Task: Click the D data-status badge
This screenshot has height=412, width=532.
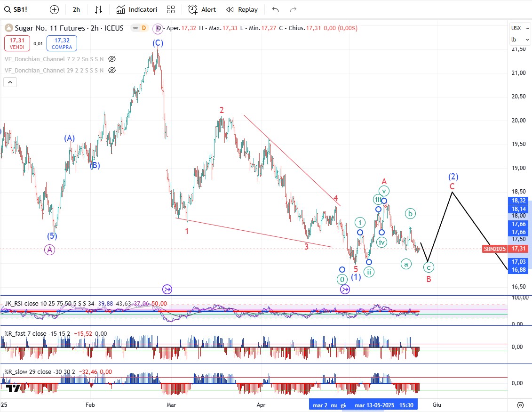Action: (144, 28)
